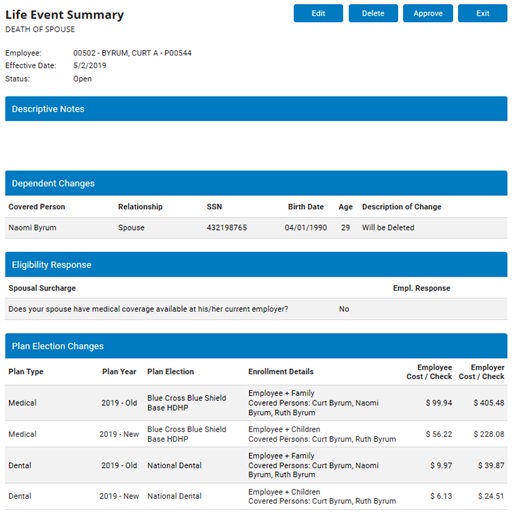The height and width of the screenshot is (512, 513).
Task: Select the spouse medical coverage question row
Action: coord(256,309)
